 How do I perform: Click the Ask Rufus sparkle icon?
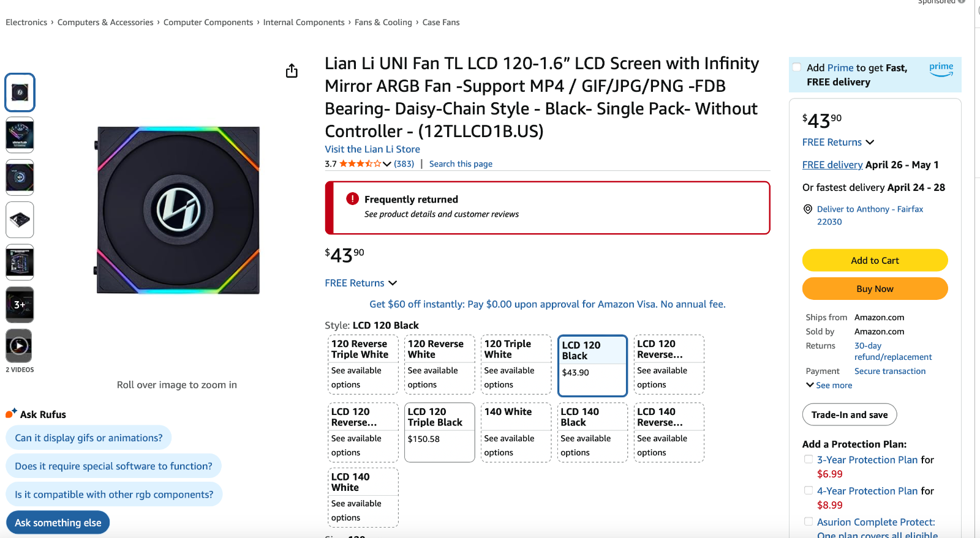pos(11,413)
